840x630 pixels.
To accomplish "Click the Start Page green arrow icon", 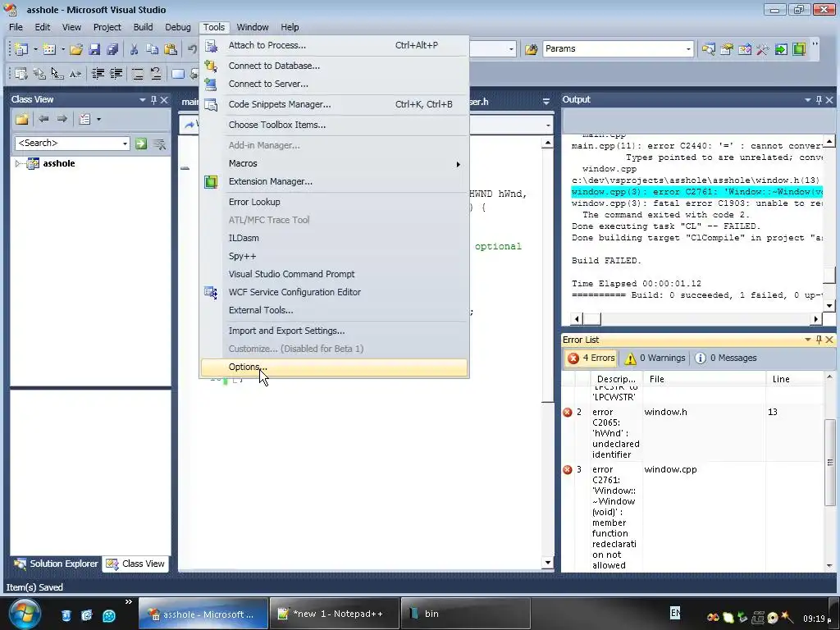I will tap(781, 49).
